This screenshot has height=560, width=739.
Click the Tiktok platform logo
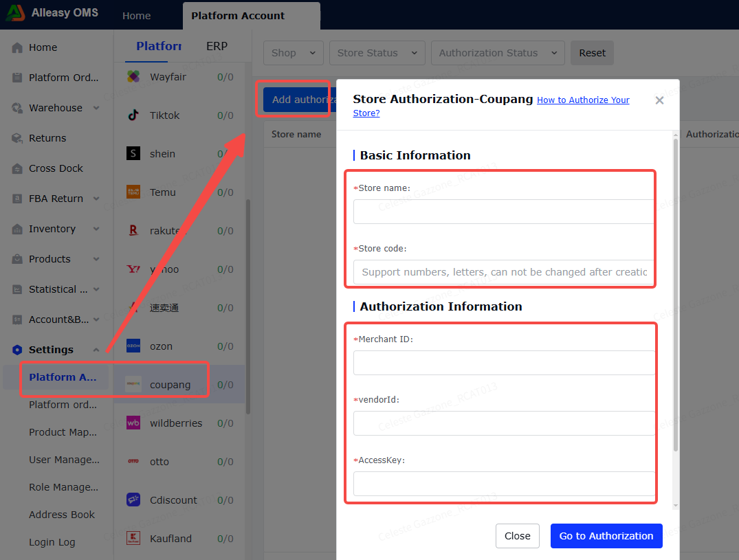coord(133,115)
